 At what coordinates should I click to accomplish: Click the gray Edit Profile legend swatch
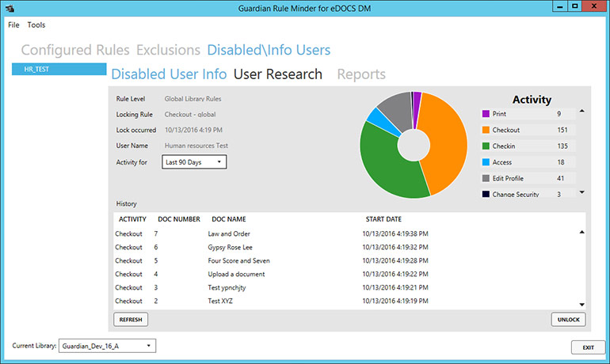486,178
